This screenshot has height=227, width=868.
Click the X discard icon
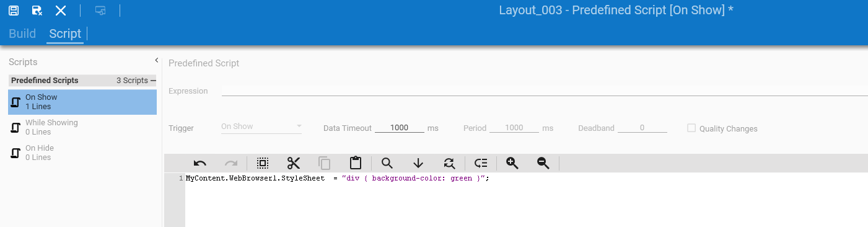click(x=61, y=10)
